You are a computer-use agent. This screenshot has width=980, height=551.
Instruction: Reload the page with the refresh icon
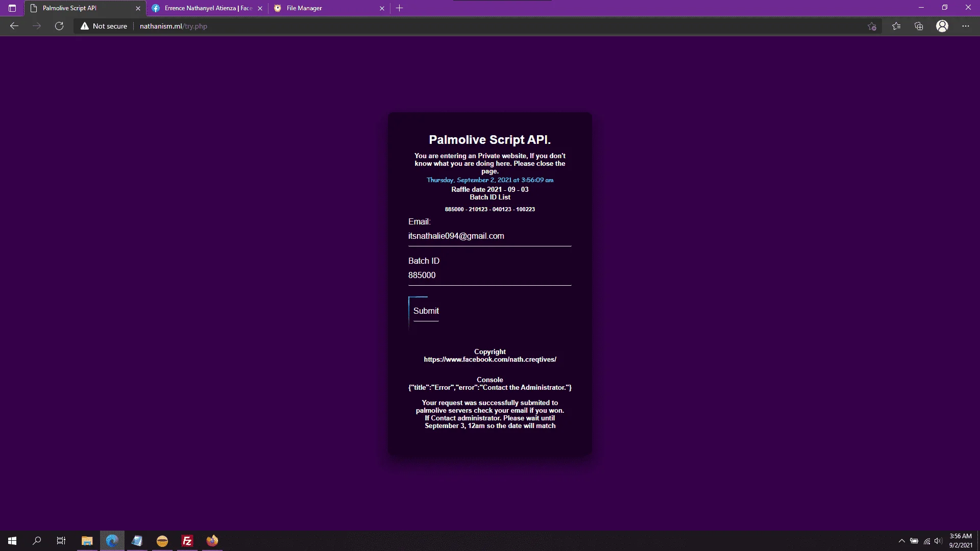59,26
